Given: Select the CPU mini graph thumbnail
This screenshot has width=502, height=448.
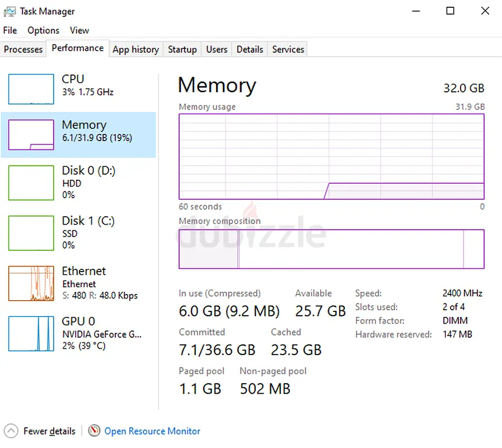Looking at the screenshot, I should point(31,90).
